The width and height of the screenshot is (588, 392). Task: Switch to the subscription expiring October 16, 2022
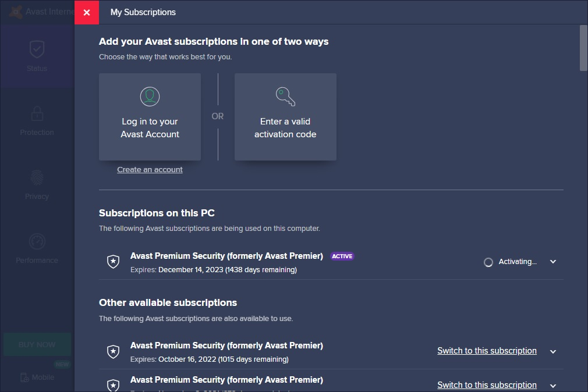(487, 351)
